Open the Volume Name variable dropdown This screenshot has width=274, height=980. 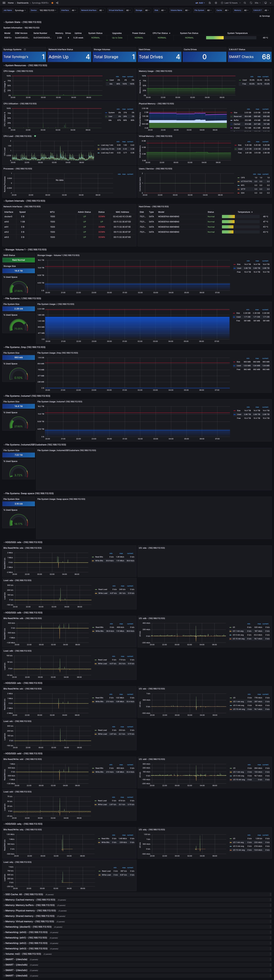187,10
